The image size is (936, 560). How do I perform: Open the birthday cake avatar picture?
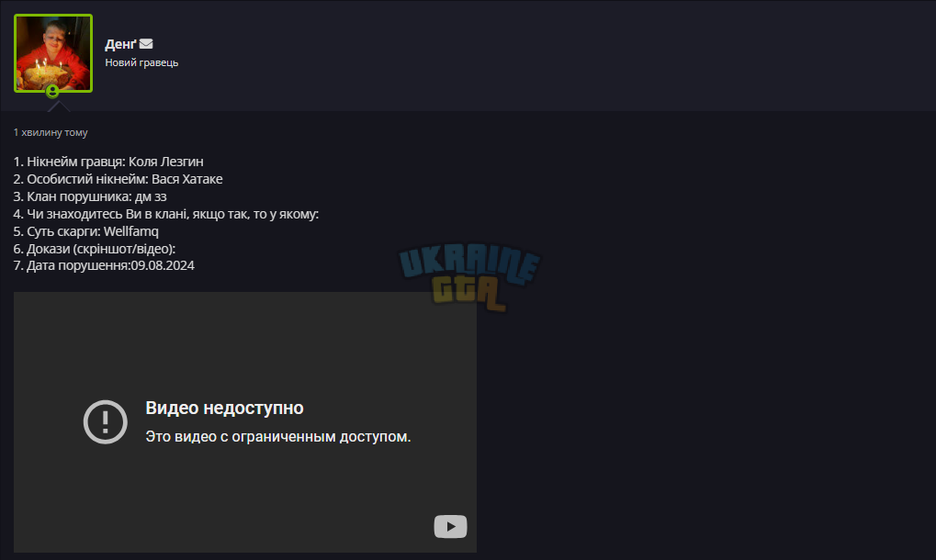pos(53,53)
